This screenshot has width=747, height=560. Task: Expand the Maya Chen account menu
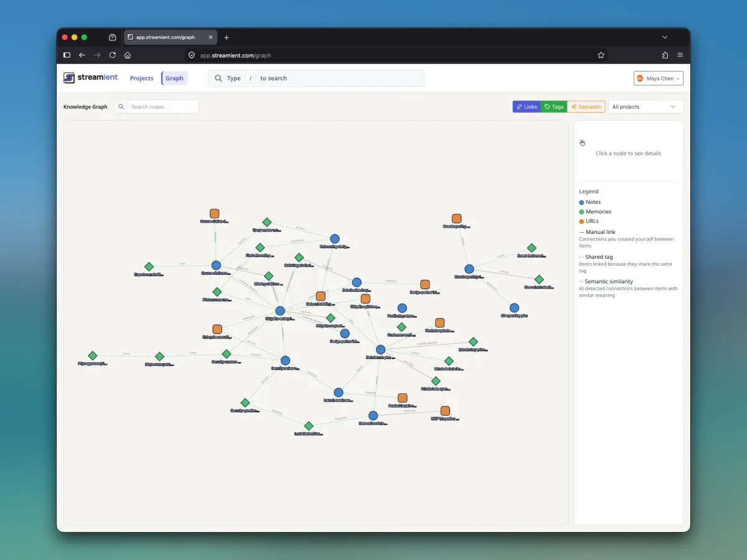click(659, 78)
